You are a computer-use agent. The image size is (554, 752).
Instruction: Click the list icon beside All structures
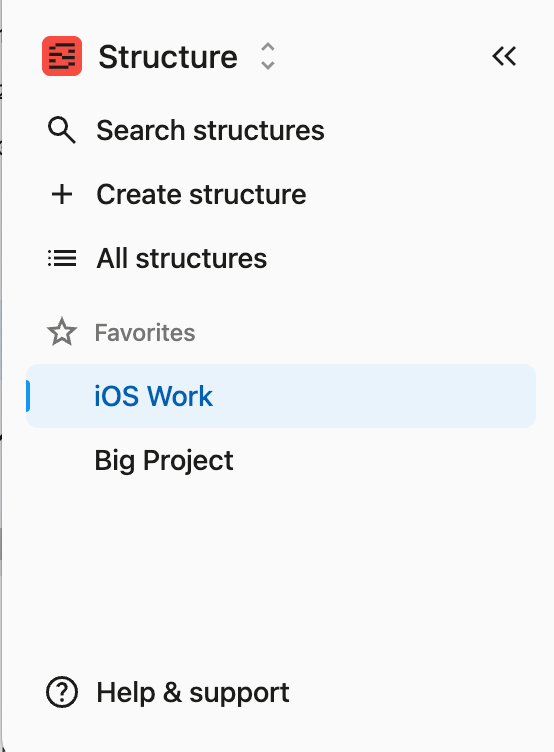(x=62, y=258)
